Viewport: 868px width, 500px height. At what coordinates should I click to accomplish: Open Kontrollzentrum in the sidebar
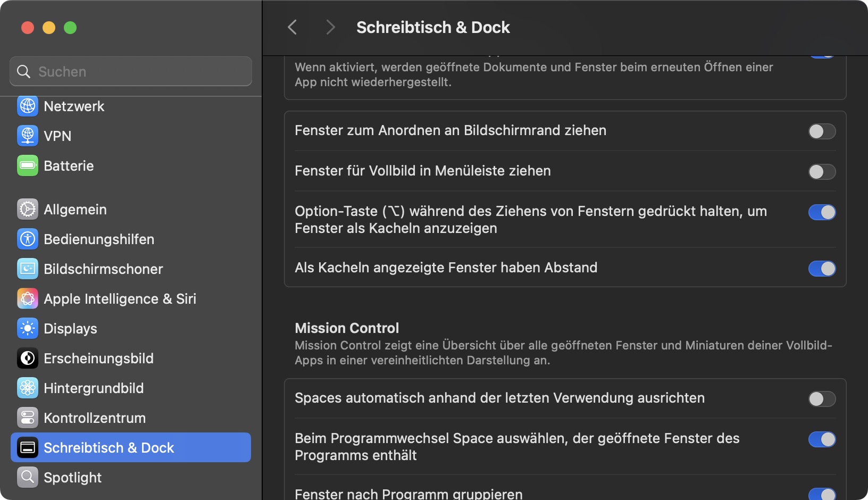point(95,418)
